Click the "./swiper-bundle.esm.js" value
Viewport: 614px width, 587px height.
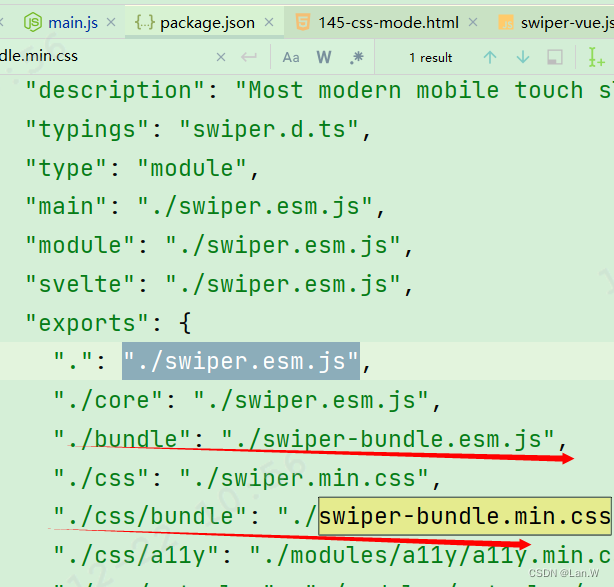tap(388, 439)
